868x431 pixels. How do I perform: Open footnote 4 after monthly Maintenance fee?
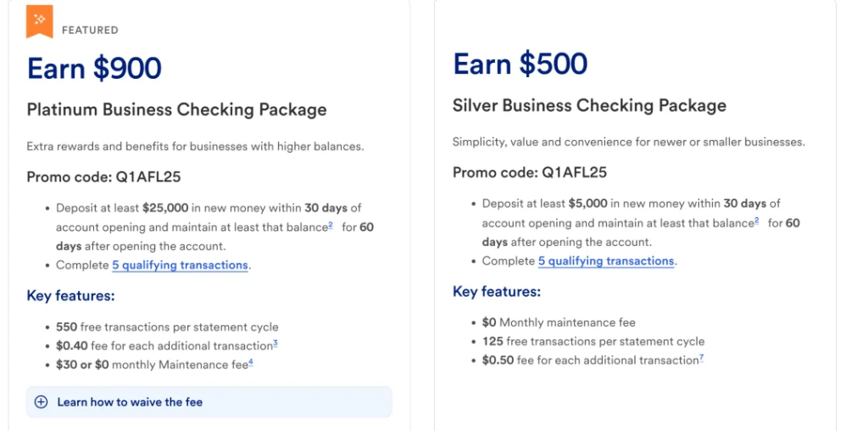point(251,362)
